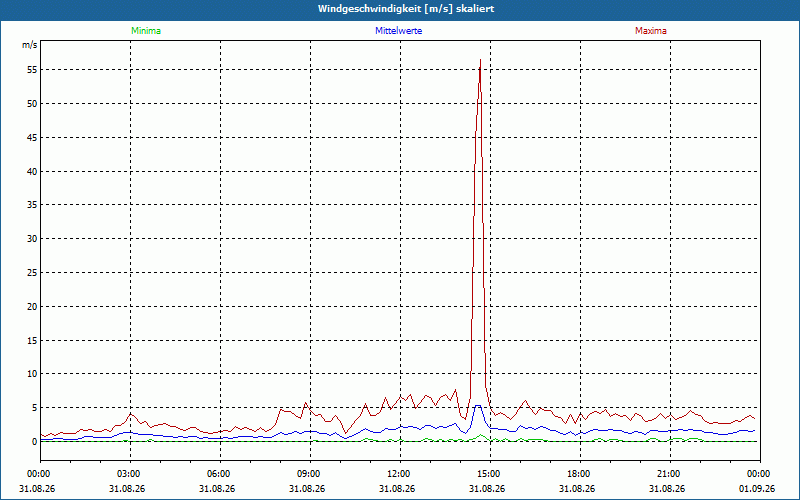Click the 45 value on the y-axis
Screen dimensions: 800x500
click(x=33, y=138)
